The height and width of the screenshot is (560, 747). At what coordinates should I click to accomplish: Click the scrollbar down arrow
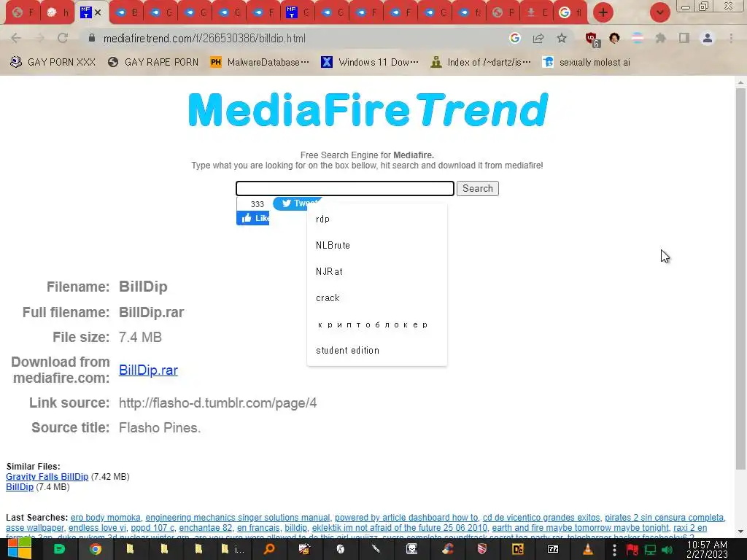pyautogui.click(x=740, y=532)
